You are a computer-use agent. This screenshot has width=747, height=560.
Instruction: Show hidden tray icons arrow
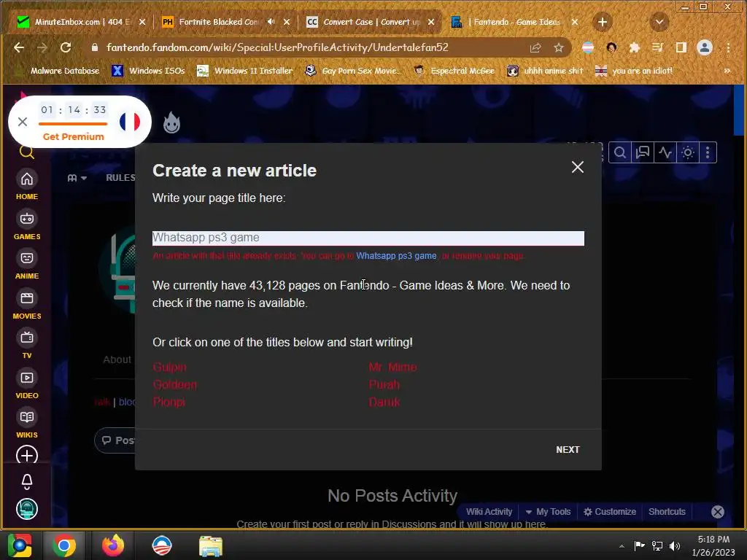[x=622, y=546]
